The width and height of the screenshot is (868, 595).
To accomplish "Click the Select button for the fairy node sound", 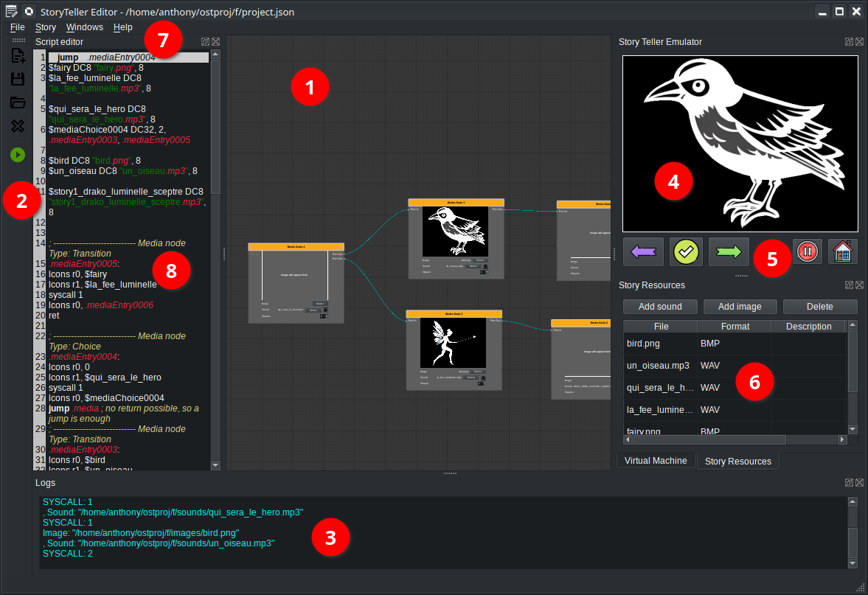I will (471, 377).
